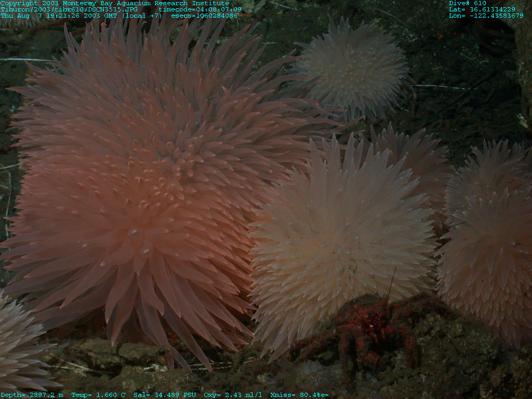Image resolution: width=532 pixels, height=399 pixels.
Task: Select the Dive# 610 label
Action: coord(468,3)
